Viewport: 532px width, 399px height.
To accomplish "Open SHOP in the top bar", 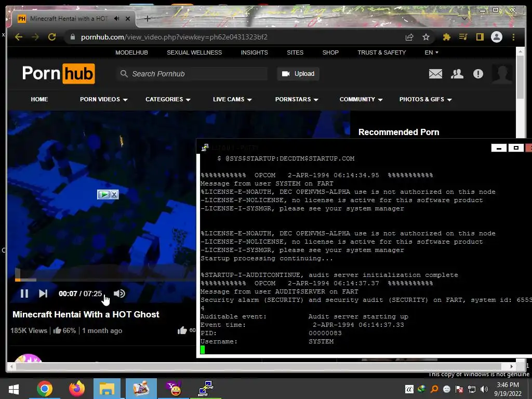I will (330, 52).
